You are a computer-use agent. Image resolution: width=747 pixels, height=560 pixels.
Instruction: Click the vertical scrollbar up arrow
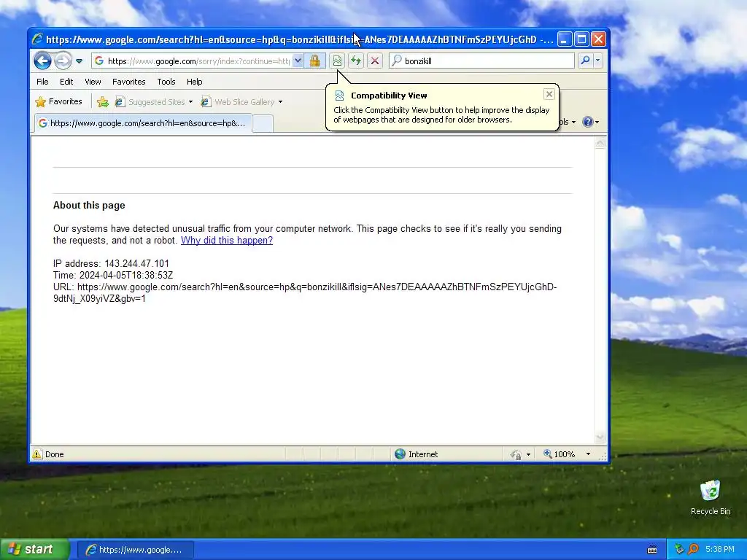point(600,142)
